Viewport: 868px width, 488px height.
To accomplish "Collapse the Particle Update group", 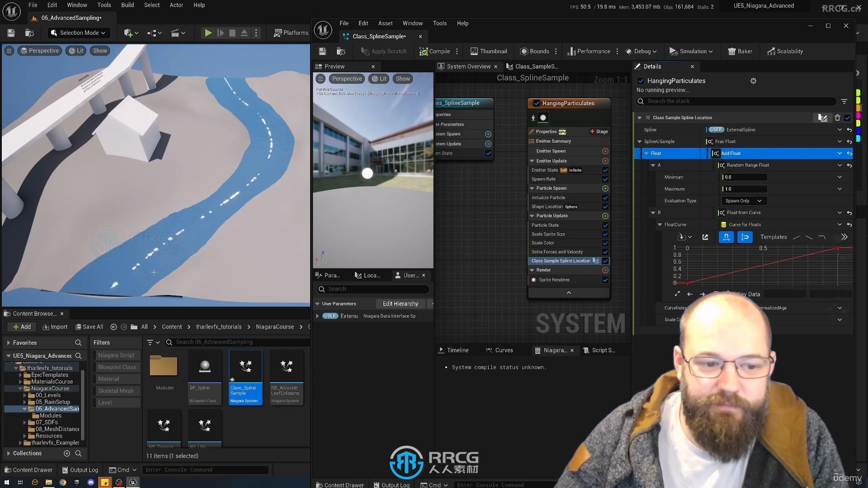I will pyautogui.click(x=532, y=216).
